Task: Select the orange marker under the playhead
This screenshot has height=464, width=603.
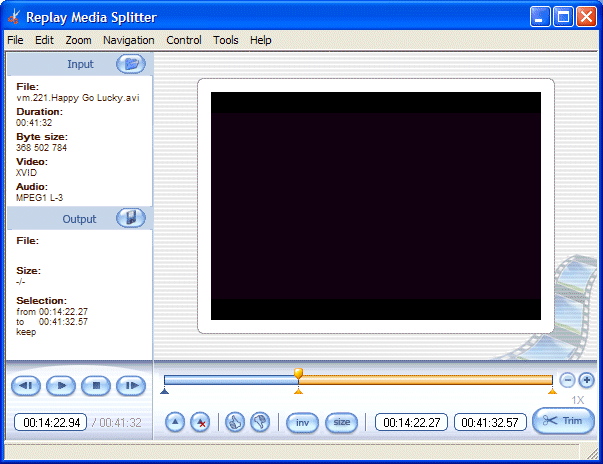Action: pyautogui.click(x=298, y=391)
